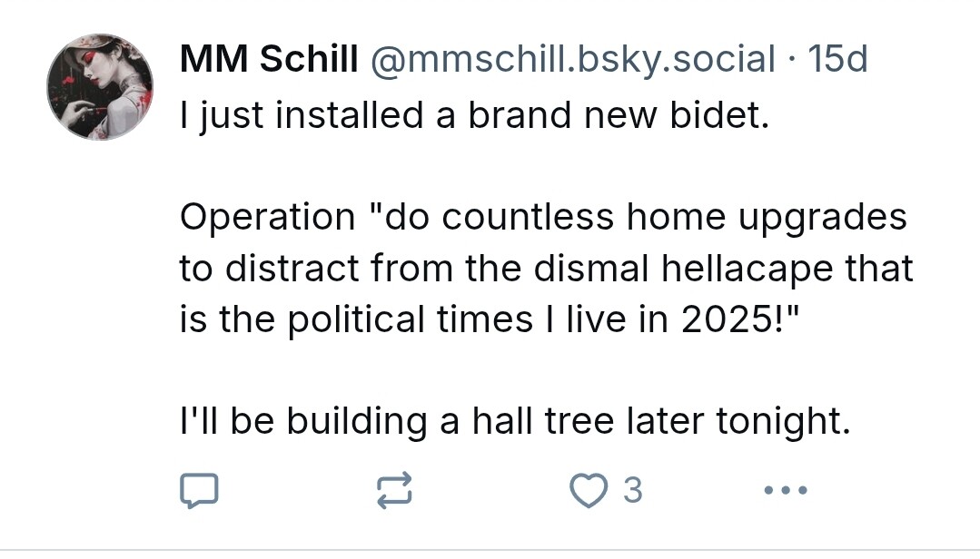Click the line about installing a bidet

tap(474, 114)
